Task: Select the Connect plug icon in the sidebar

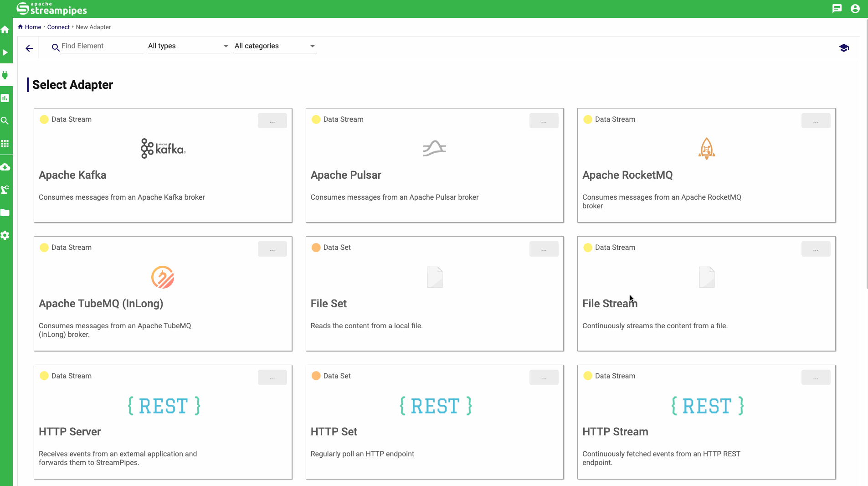Action: click(5, 75)
